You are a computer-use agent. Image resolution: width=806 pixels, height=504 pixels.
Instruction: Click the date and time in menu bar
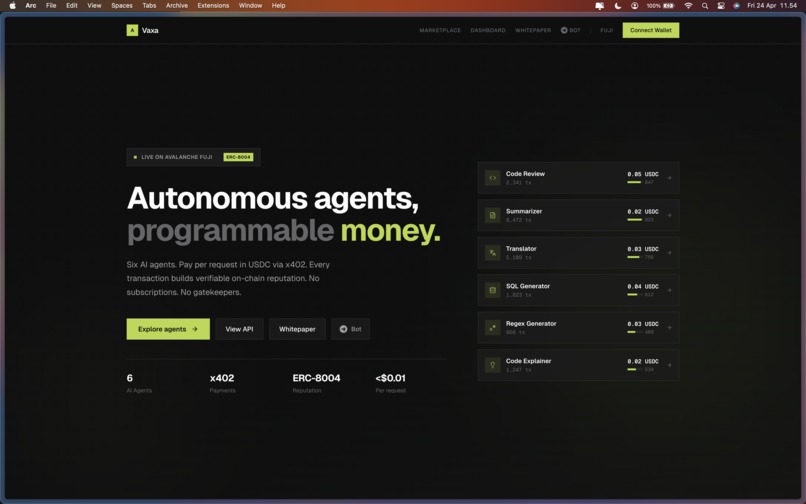coord(772,6)
